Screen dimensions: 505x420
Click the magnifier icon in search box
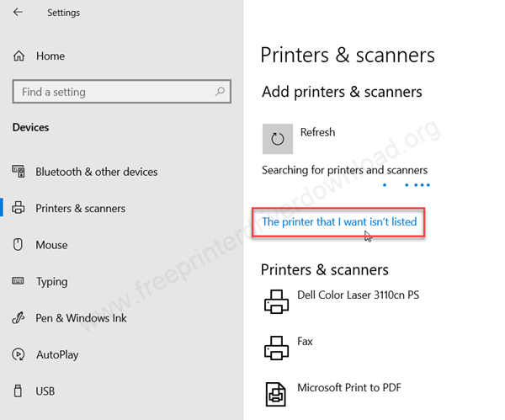click(x=220, y=92)
